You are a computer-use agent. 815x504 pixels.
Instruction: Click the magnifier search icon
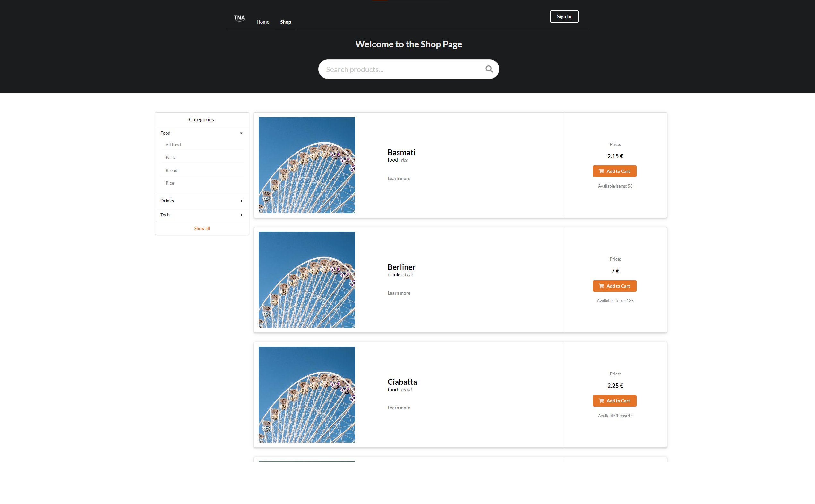[489, 69]
